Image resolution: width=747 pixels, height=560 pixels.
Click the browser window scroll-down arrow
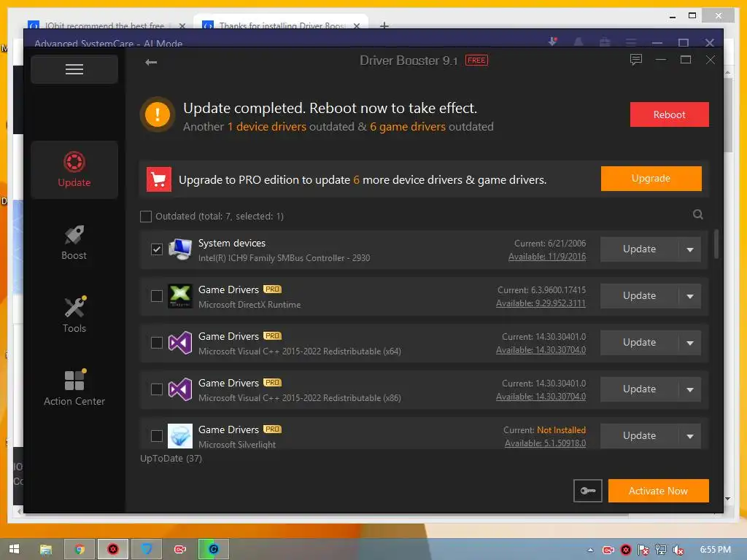(x=727, y=499)
